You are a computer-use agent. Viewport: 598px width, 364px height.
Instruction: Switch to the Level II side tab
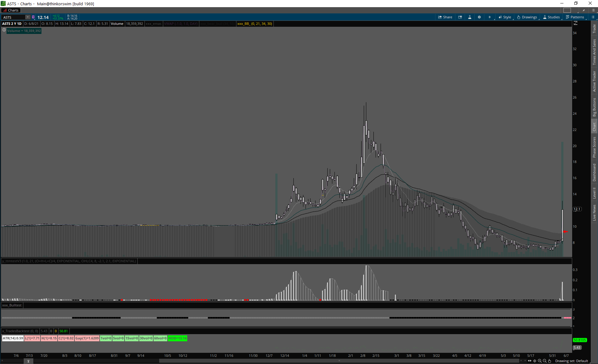[x=594, y=193]
